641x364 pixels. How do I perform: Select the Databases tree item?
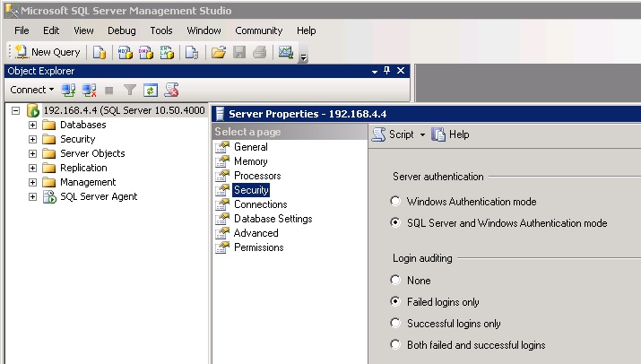(x=83, y=125)
